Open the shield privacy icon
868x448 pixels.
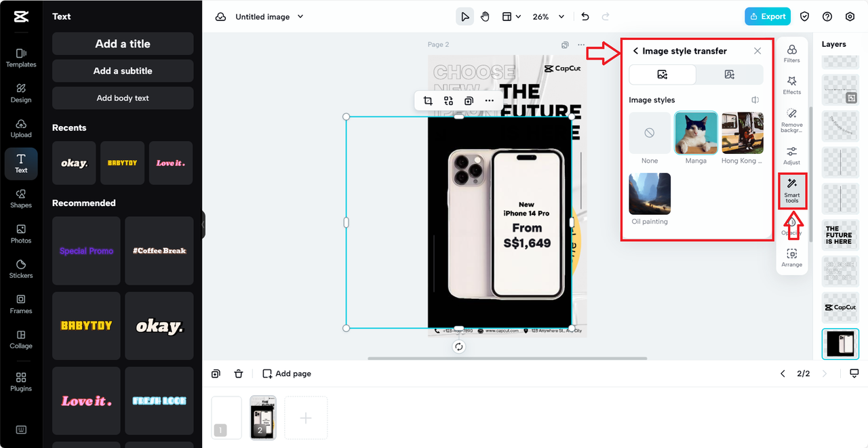[805, 17]
